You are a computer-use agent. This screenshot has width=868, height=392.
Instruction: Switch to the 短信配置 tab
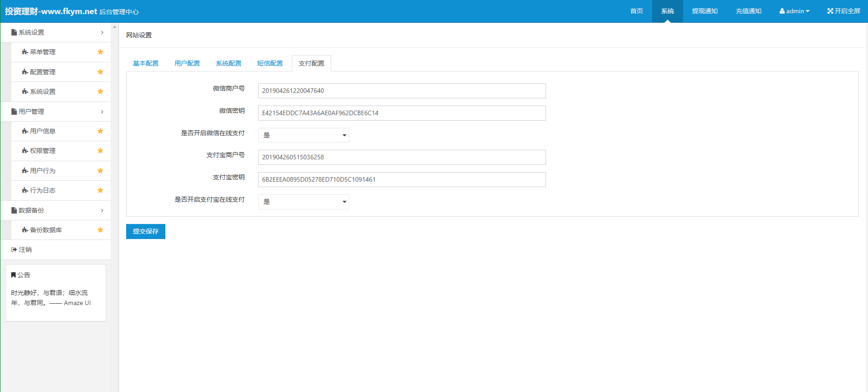pyautogui.click(x=270, y=63)
